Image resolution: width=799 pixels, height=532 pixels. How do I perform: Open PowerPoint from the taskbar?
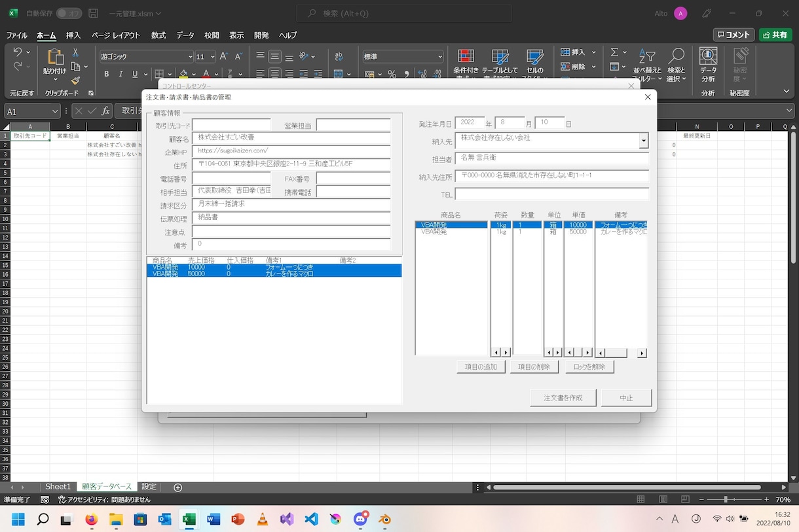(x=238, y=520)
